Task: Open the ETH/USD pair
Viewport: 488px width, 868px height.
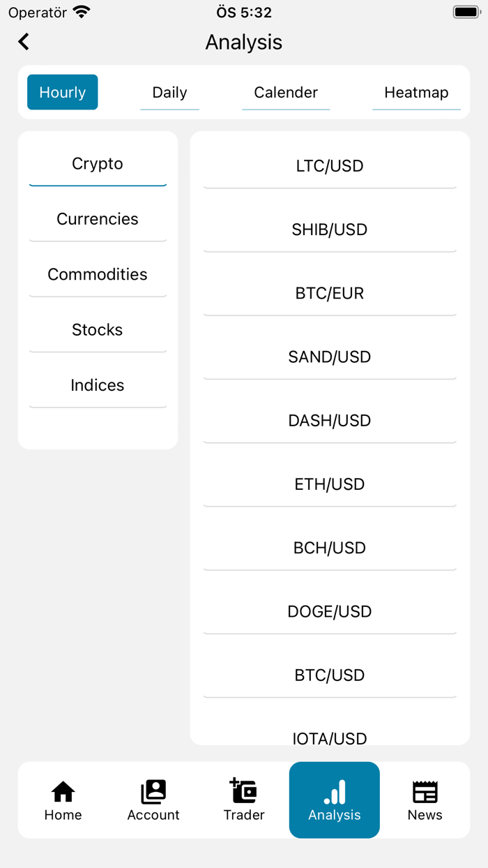Action: coord(329,484)
